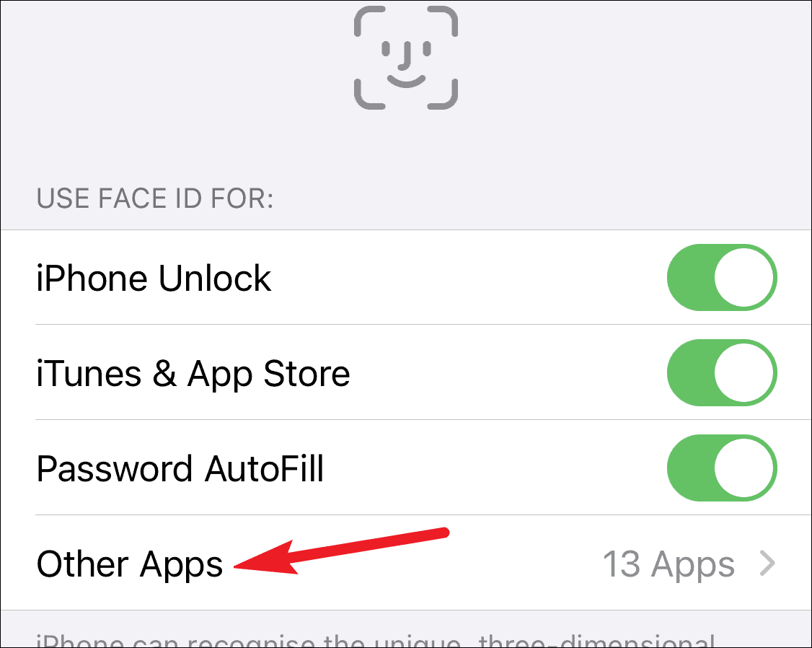Click the nose line in Face ID icon
812x648 pixels.
(x=405, y=56)
